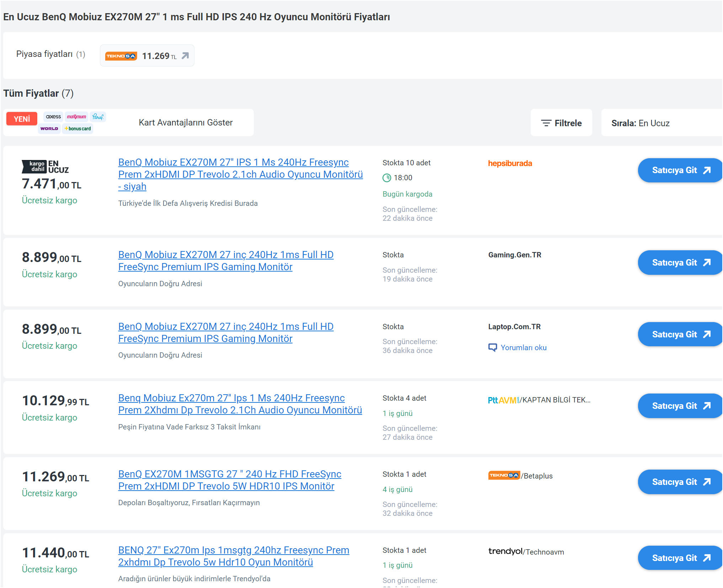Click '4 iş günü' delivery text
Image resolution: width=723 pixels, height=588 pixels.
pyautogui.click(x=397, y=490)
